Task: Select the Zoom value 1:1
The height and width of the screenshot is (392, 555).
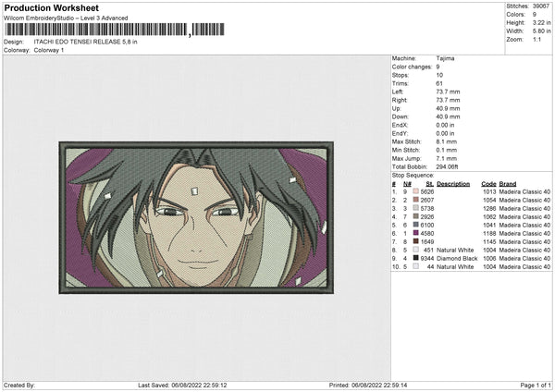Action: pos(536,39)
